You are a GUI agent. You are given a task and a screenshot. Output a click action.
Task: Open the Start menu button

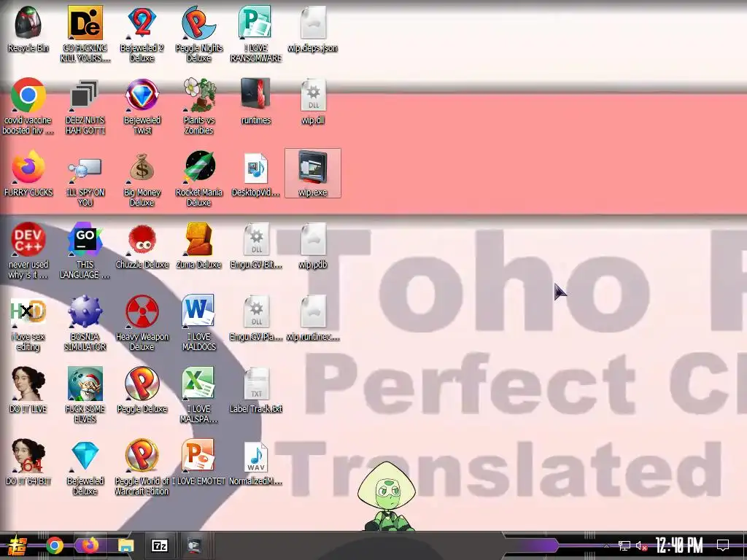pos(18,545)
